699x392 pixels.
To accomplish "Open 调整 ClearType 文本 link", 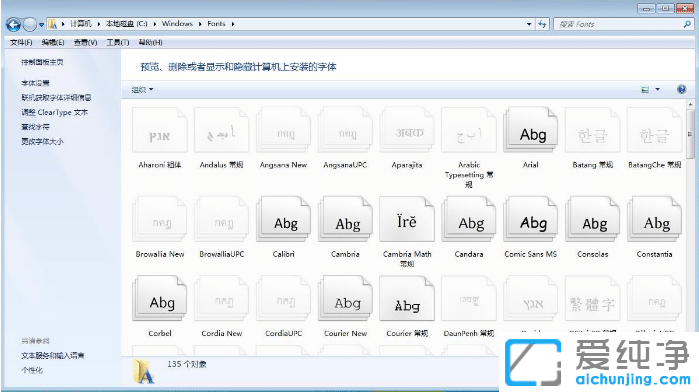I will click(x=54, y=112).
